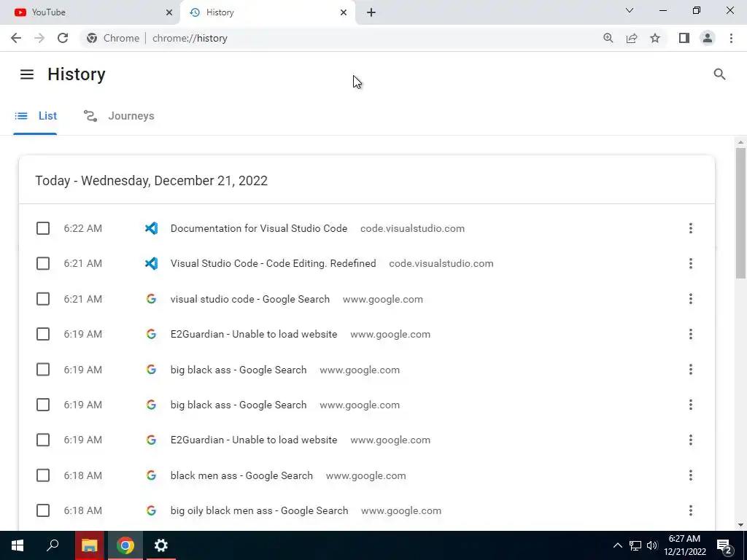Open the notification center icon
The image size is (747, 560).
[724, 546]
